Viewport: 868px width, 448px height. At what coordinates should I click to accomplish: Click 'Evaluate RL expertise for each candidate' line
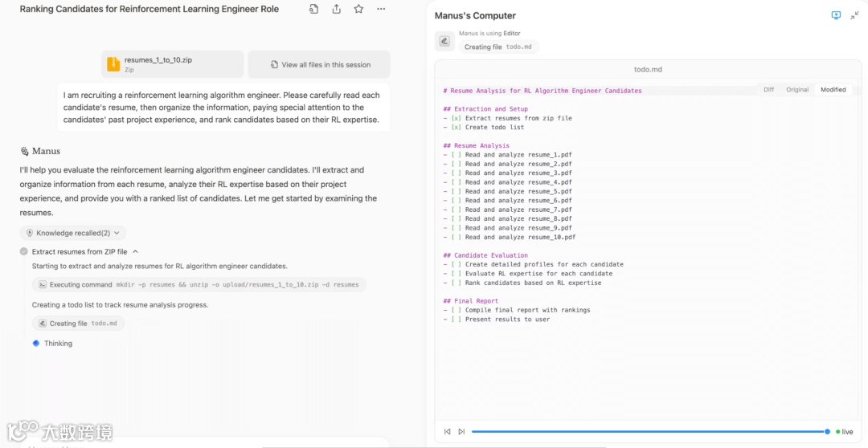527,274
